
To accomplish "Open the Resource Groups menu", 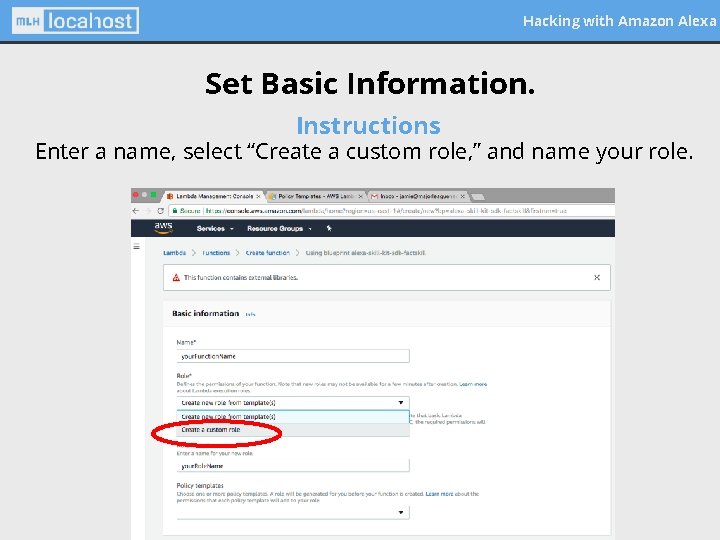I will [279, 228].
